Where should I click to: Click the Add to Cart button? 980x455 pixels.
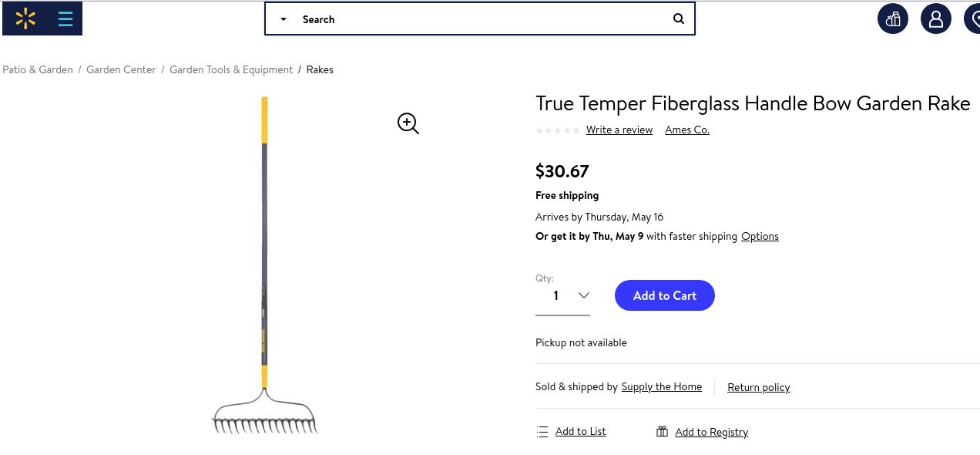coord(664,295)
